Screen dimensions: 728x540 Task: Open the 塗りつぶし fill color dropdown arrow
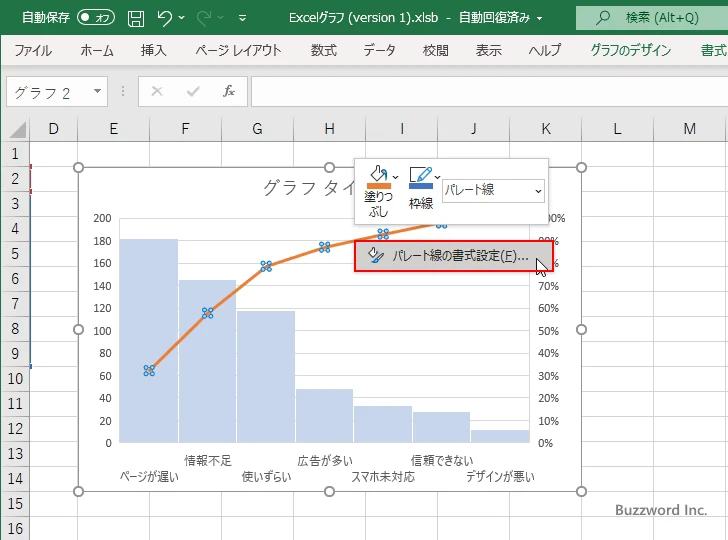(396, 177)
